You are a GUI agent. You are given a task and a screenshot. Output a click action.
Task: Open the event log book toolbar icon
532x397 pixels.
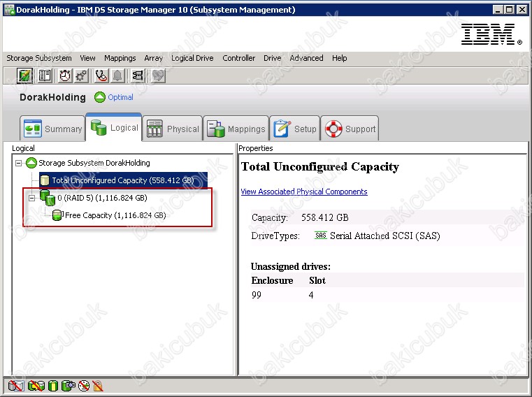(x=45, y=75)
